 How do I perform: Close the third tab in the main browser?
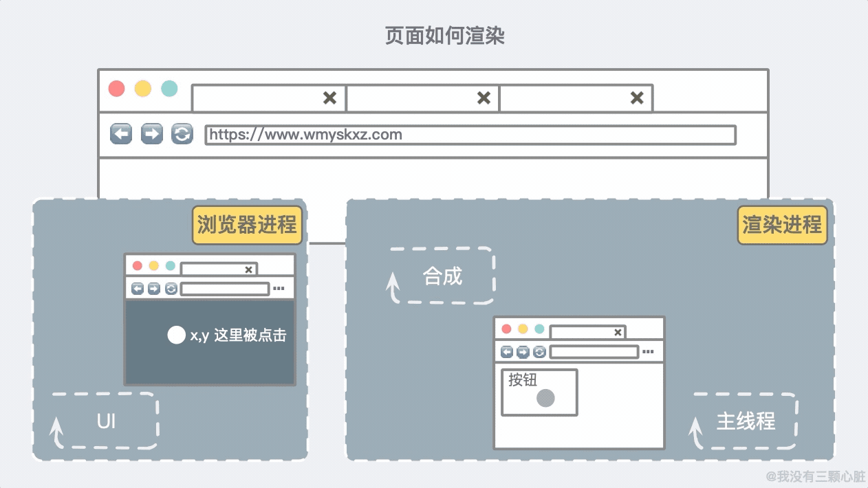click(x=638, y=98)
